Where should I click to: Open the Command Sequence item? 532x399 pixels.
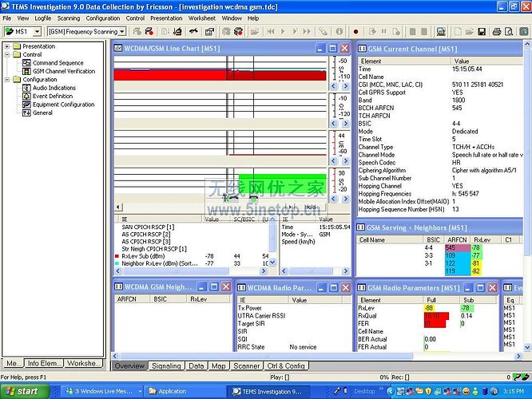(x=58, y=63)
